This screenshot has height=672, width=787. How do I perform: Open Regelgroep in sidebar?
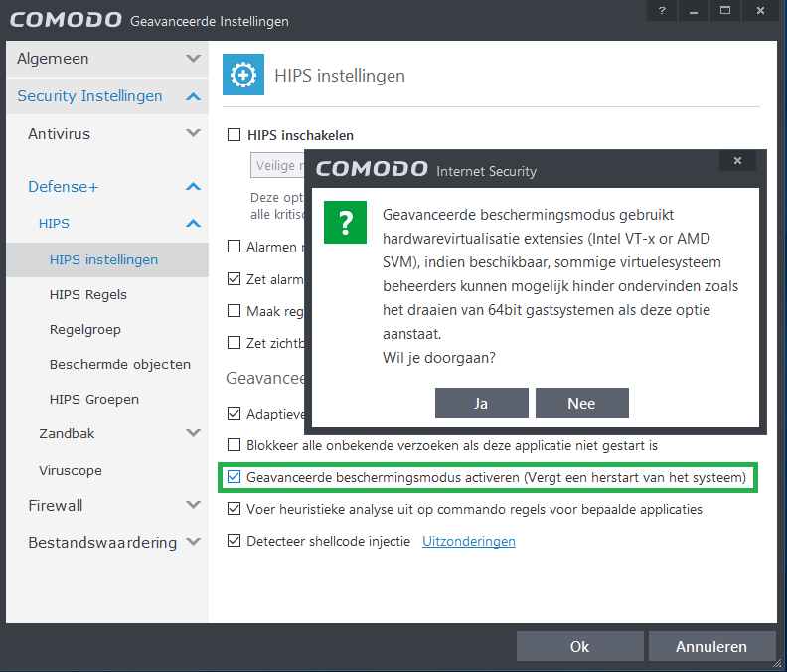[x=85, y=330]
